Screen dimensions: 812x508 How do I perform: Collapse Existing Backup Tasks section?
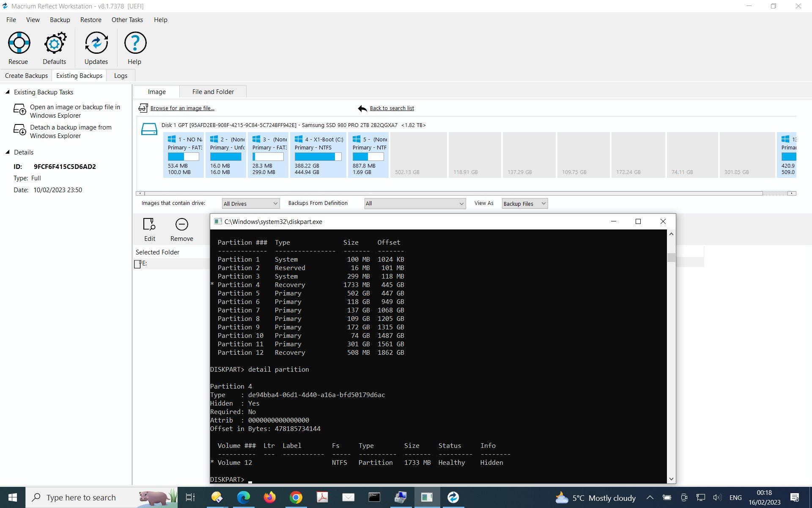(x=7, y=92)
